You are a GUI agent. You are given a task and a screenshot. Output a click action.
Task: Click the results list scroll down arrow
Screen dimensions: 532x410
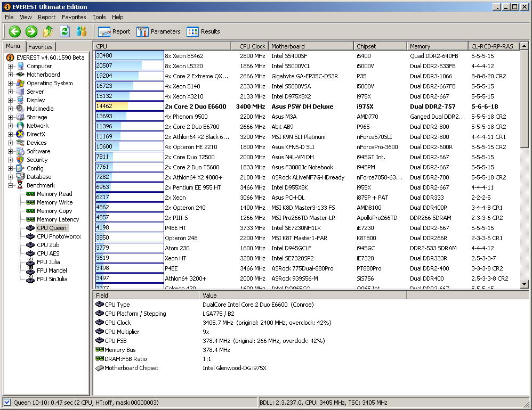tap(524, 284)
